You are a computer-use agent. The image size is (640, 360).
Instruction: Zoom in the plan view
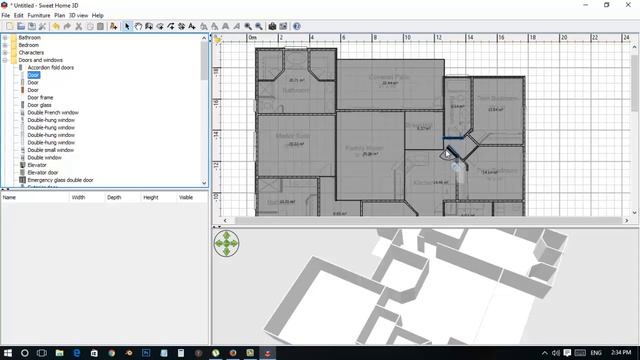pyautogui.click(x=248, y=27)
